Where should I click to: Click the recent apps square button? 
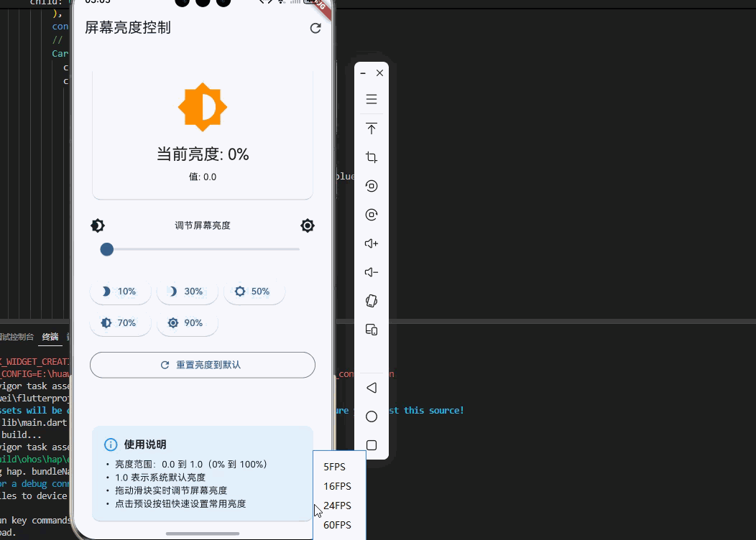(x=372, y=445)
